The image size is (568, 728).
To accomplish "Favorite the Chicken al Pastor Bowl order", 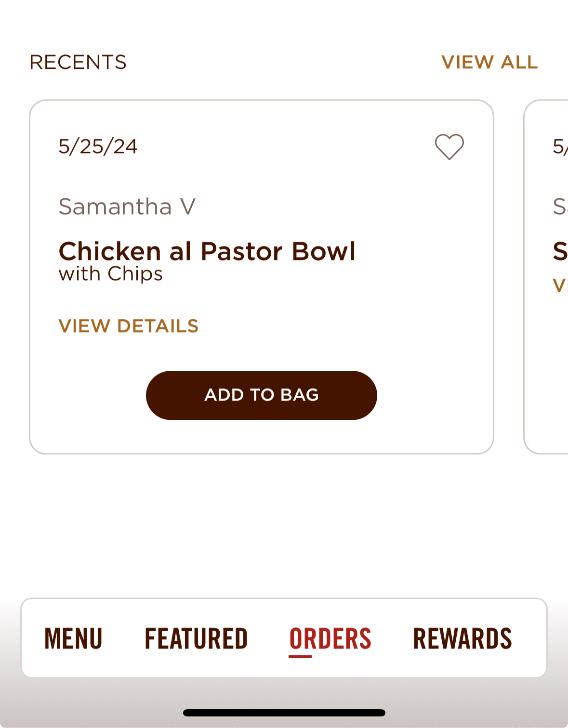I will (449, 146).
